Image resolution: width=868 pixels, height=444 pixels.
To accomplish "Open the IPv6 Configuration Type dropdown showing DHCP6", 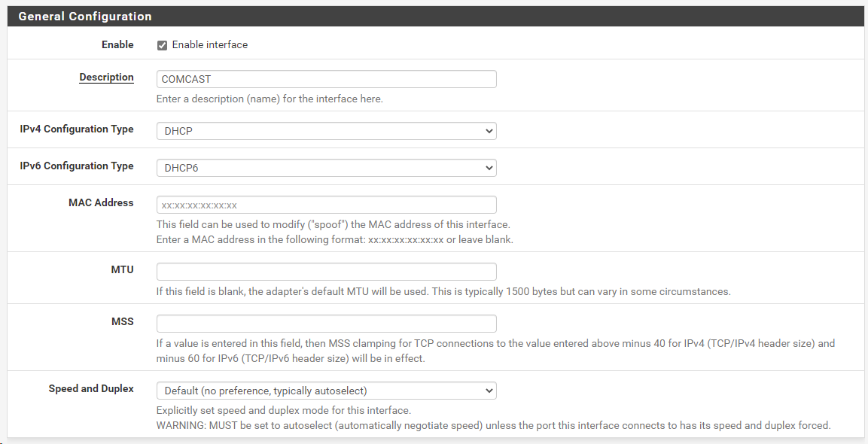I will [327, 168].
